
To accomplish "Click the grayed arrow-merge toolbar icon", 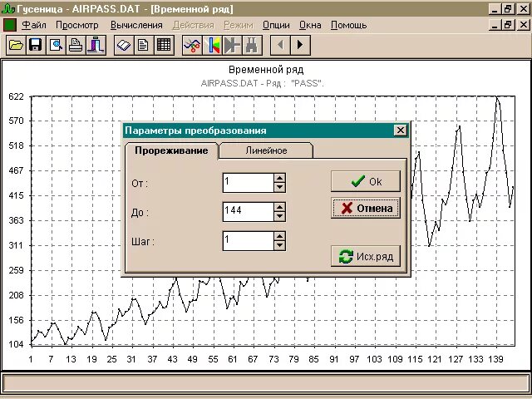I will pos(232,45).
